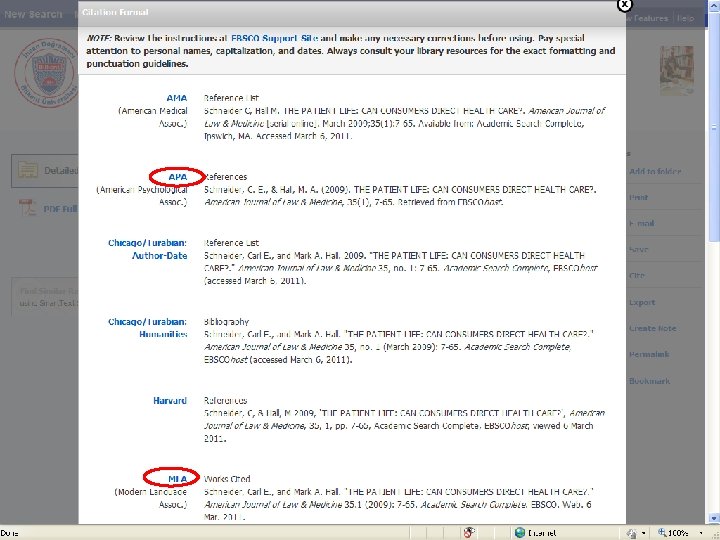Viewport: 720px width, 540px height.
Task: Open the zoom level dropdown arrow
Action: (x=701, y=533)
